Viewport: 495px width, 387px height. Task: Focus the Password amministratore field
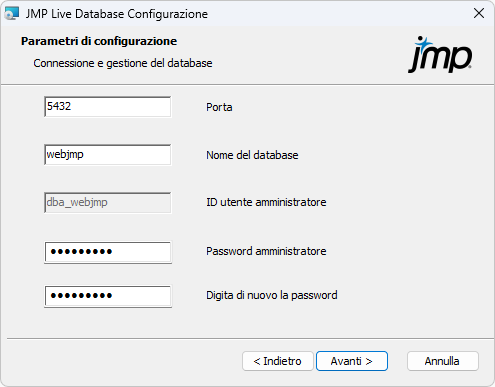click(108, 252)
